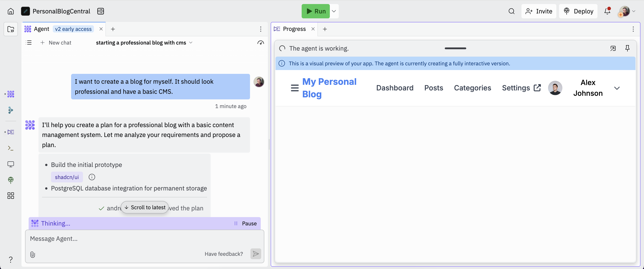Open the notifications bell
Viewport: 644px width, 269px height.
pyautogui.click(x=607, y=11)
